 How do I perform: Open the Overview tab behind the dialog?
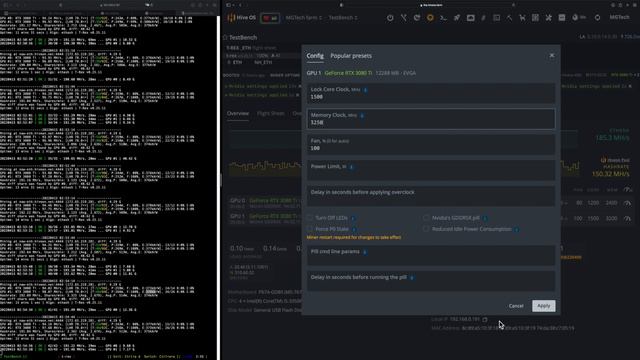pos(238,113)
